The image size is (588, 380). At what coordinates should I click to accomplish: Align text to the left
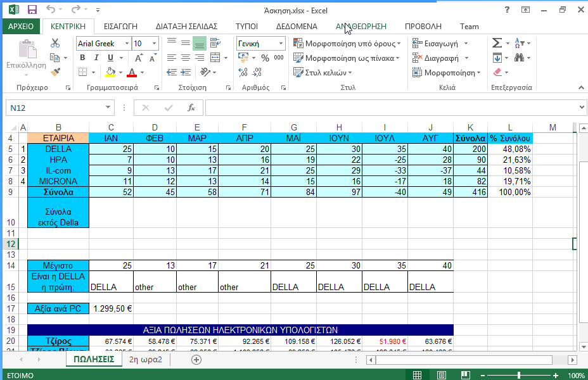(172, 58)
